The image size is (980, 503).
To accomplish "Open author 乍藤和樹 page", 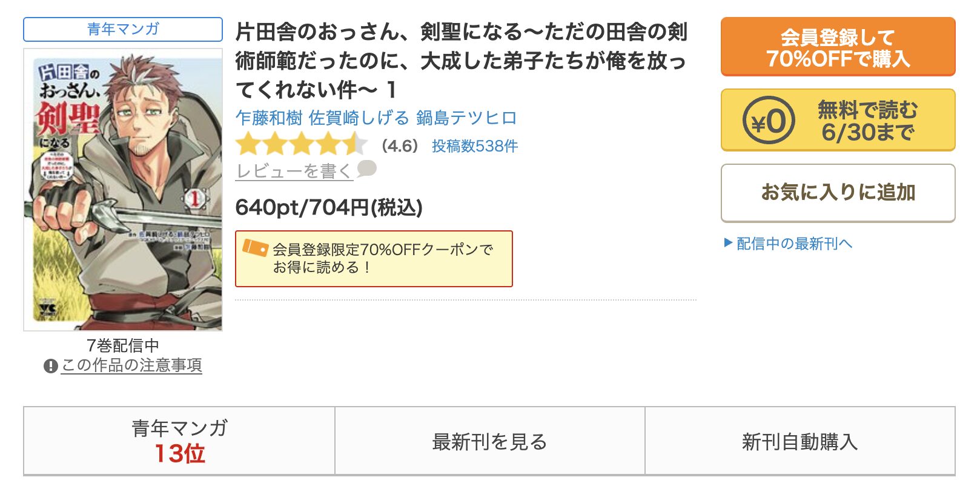I will click(269, 118).
